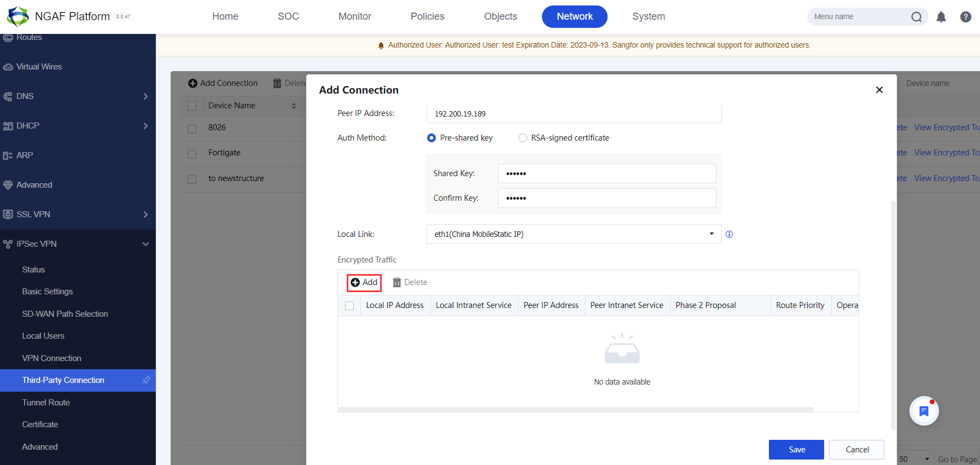This screenshot has height=465, width=980.
Task: Check the Encrypted Traffic select-all checkbox
Action: [x=349, y=306]
